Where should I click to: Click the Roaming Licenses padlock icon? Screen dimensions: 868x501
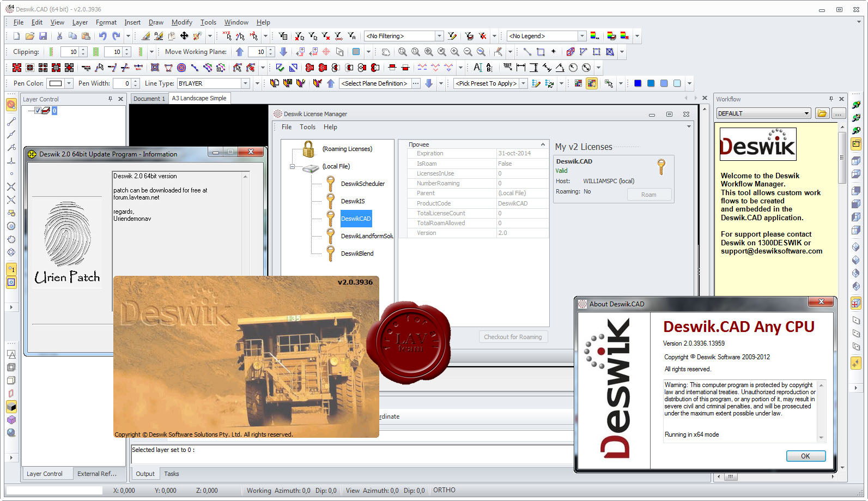[308, 149]
